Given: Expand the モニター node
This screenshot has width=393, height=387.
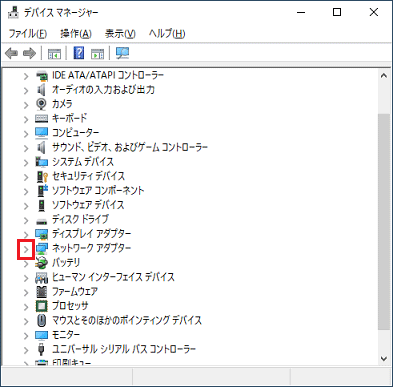Looking at the screenshot, I should click(x=26, y=335).
